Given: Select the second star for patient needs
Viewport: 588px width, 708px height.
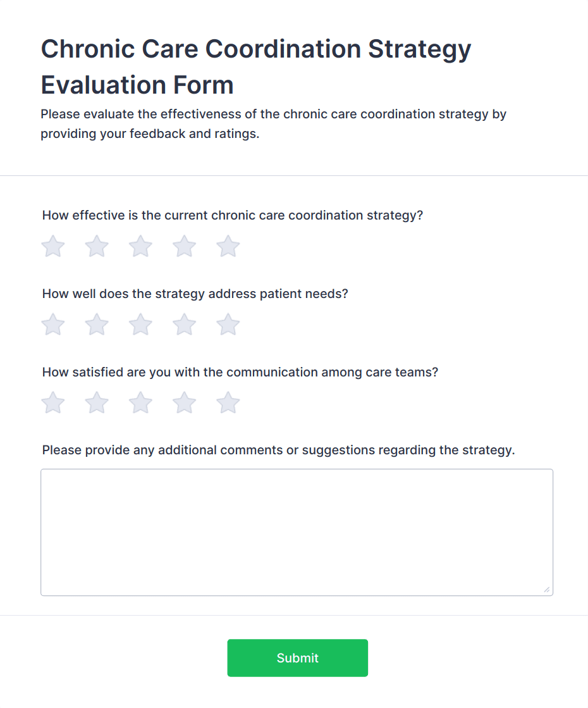Looking at the screenshot, I should tap(96, 325).
